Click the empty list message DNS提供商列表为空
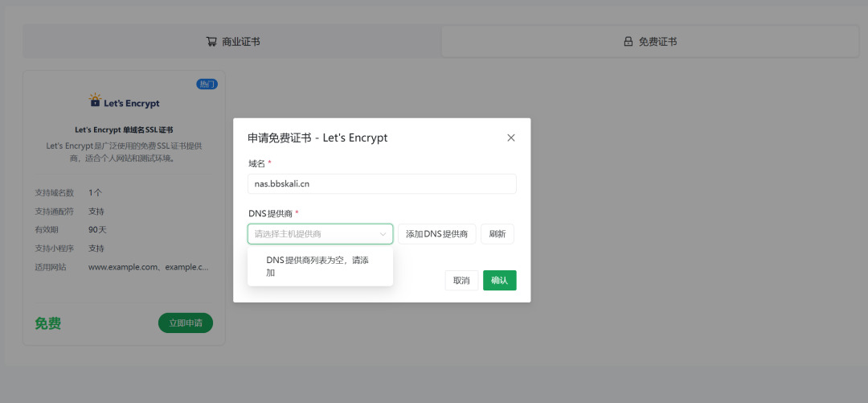This screenshot has height=403, width=868. click(x=317, y=266)
